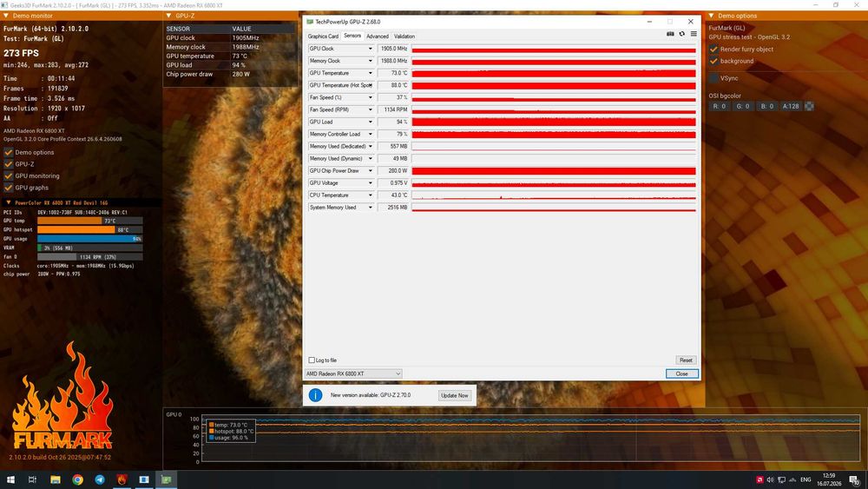Open the GPU Chip Power Draw dropdown
The height and width of the screenshot is (489, 868).
[x=371, y=170]
